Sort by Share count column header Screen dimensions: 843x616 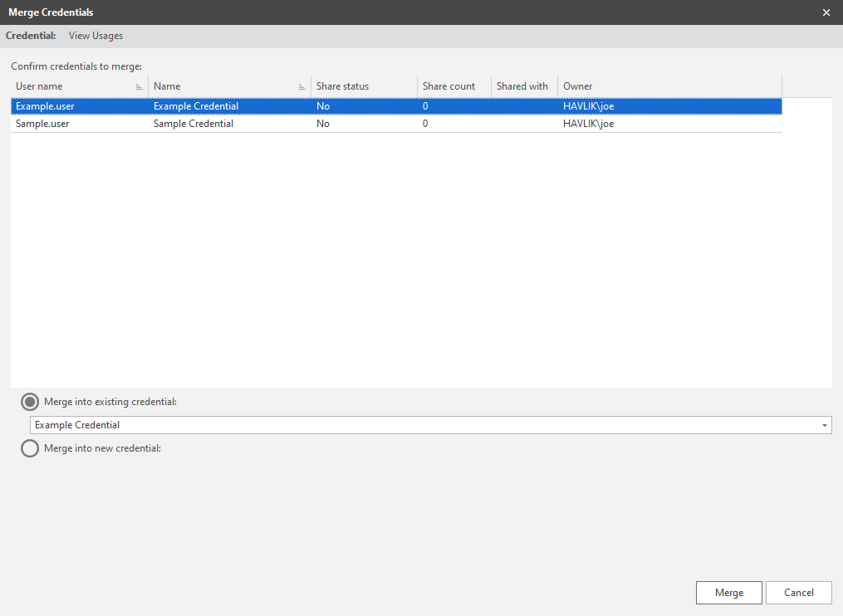click(x=448, y=86)
